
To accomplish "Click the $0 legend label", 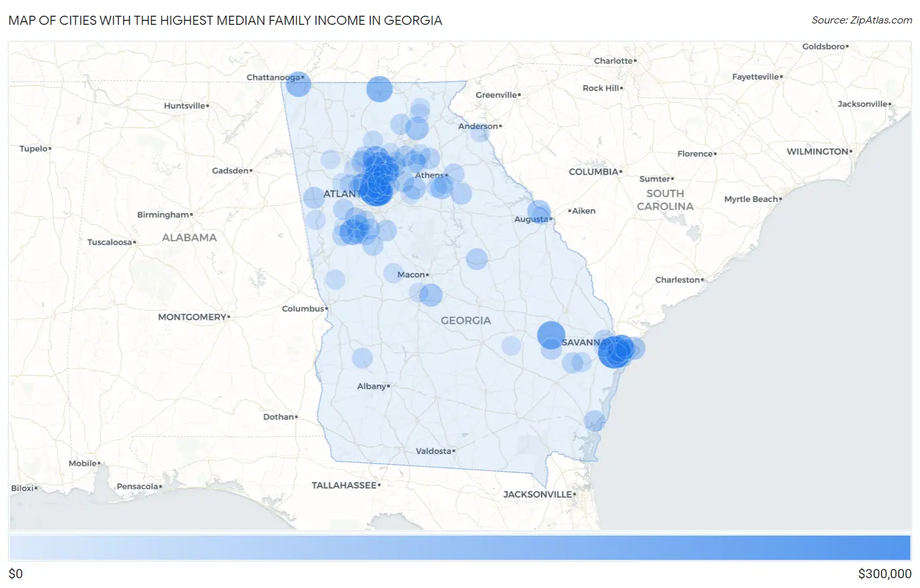I will click(x=16, y=574).
